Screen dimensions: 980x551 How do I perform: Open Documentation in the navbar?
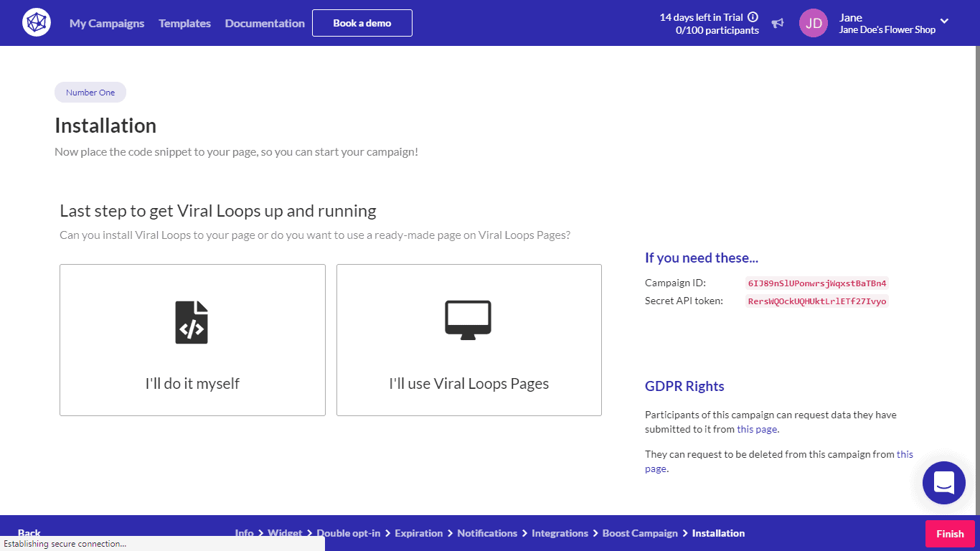tap(265, 23)
